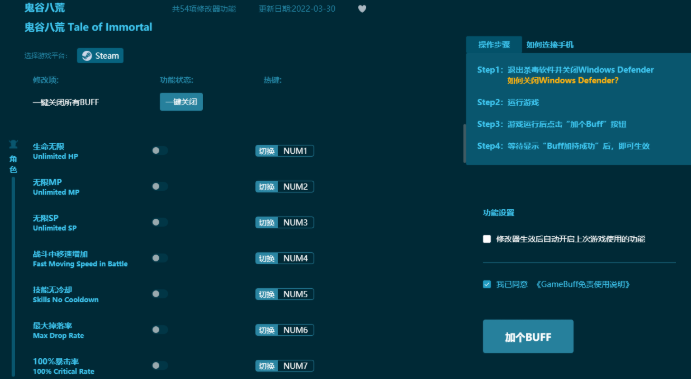Open GameBuff免责使用说明 link

[583, 284]
